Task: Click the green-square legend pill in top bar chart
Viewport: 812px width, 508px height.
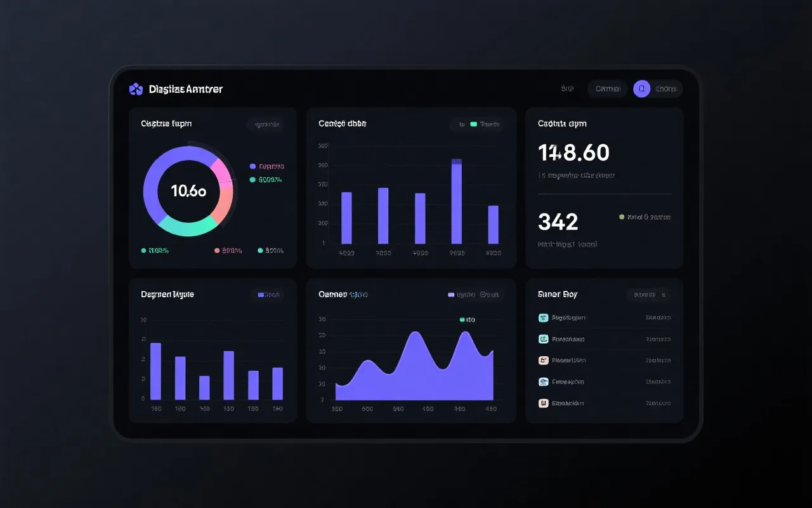Action: (485, 124)
